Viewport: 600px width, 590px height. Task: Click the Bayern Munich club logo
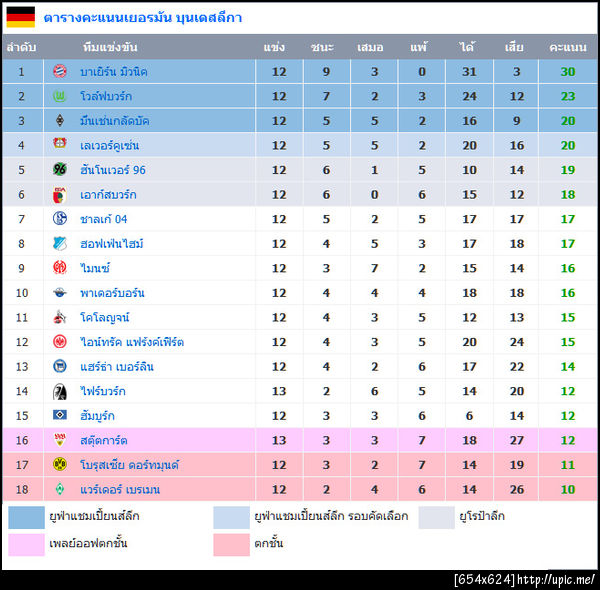tap(60, 72)
